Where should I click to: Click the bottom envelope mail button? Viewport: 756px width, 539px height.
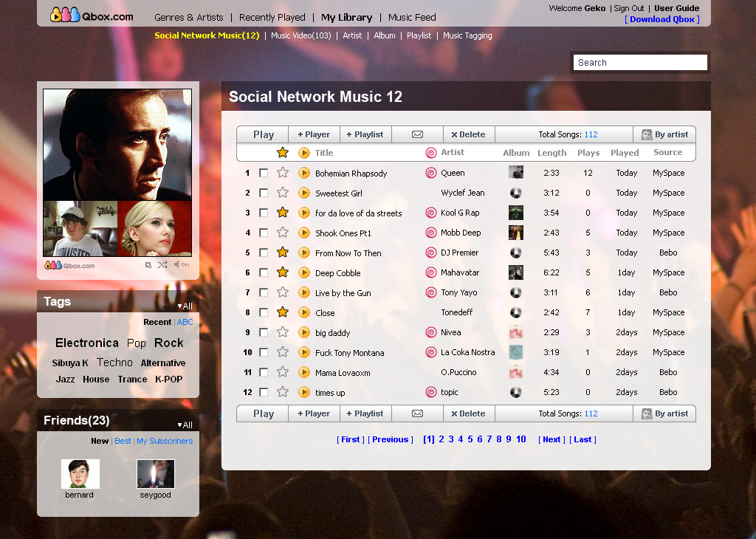[x=418, y=413]
